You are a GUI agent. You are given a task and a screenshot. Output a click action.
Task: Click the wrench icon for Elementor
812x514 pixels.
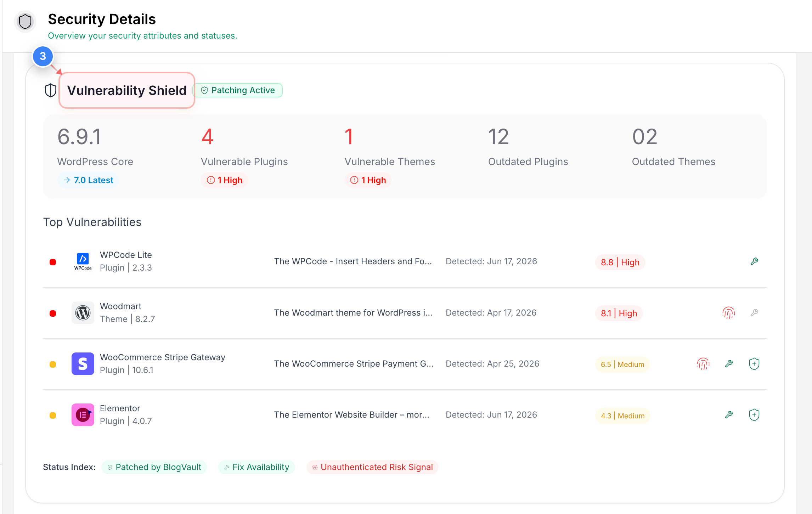[729, 414]
